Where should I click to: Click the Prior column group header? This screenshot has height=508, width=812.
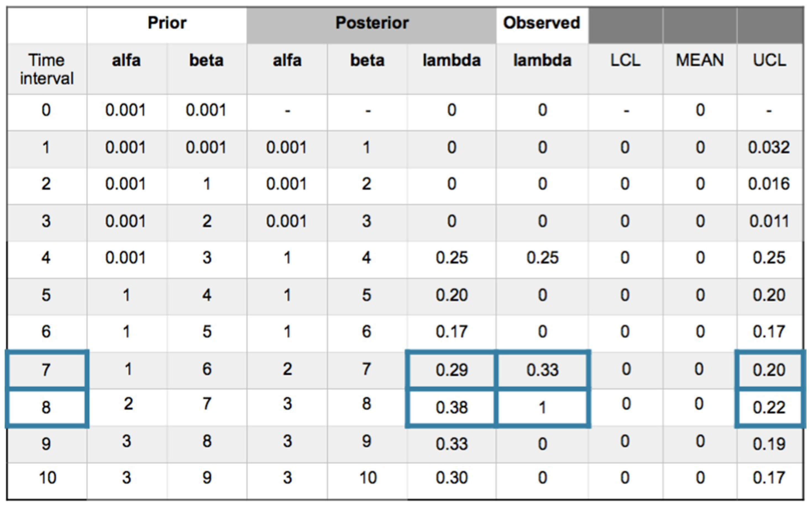click(167, 23)
